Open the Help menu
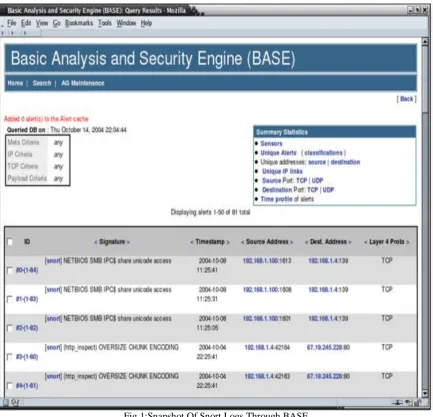 (x=146, y=23)
